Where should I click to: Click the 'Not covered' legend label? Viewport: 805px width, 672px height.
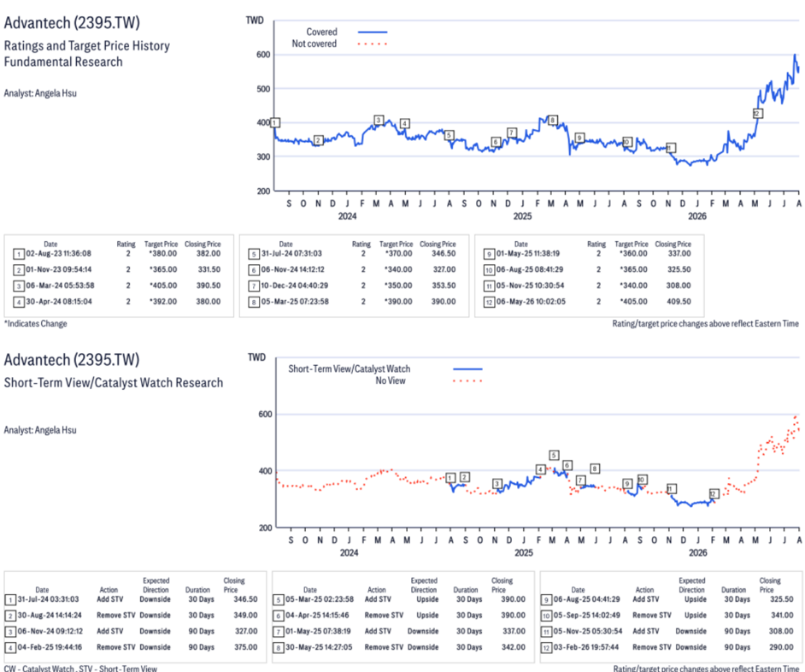click(314, 44)
